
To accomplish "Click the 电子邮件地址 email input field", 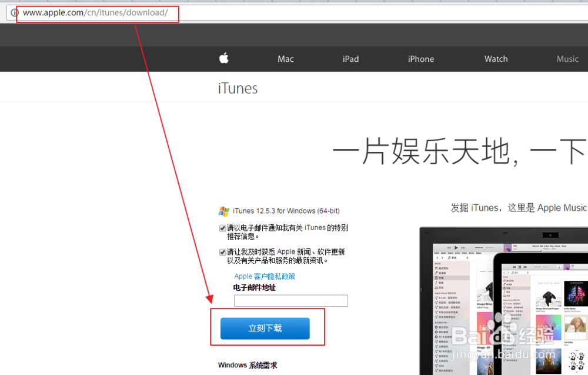I will click(x=291, y=300).
